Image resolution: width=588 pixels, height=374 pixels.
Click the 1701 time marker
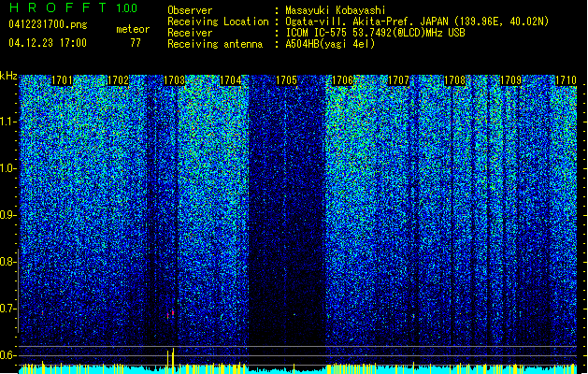click(x=62, y=80)
